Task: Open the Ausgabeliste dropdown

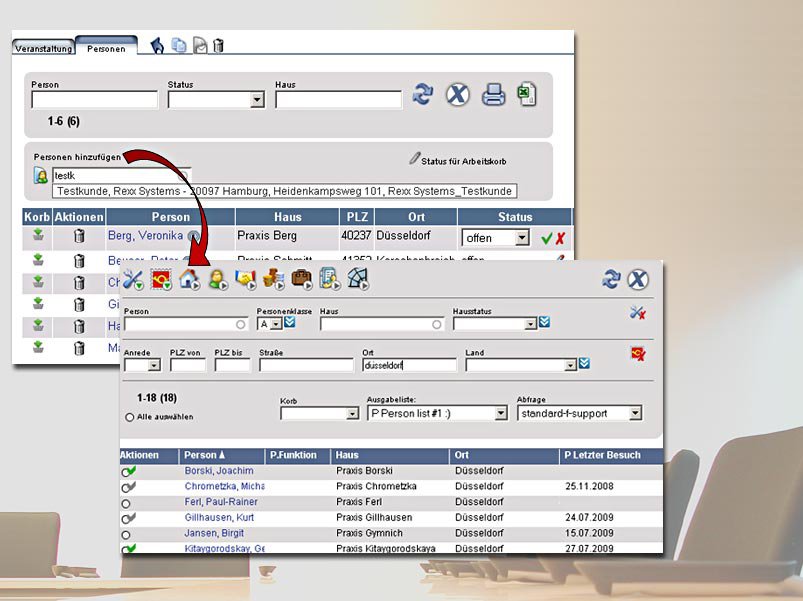Action: [501, 413]
